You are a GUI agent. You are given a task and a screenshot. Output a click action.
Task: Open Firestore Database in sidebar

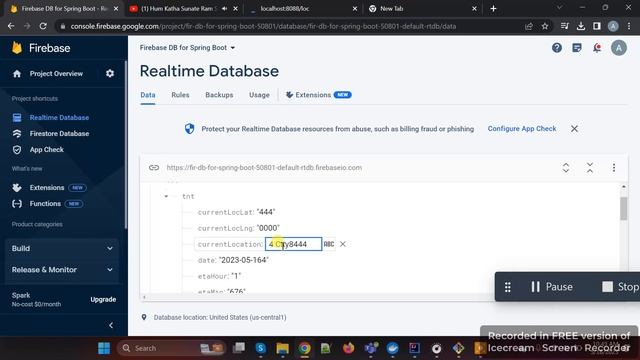point(59,133)
